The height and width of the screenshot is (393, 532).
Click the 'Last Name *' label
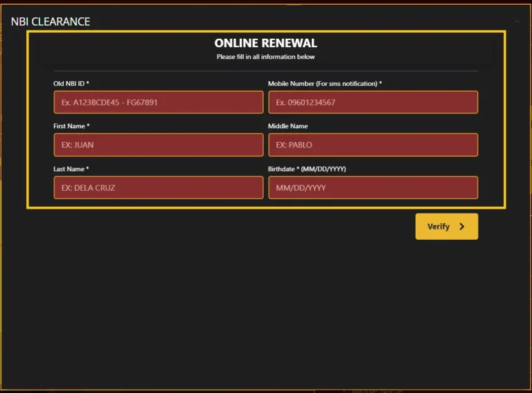coord(71,168)
